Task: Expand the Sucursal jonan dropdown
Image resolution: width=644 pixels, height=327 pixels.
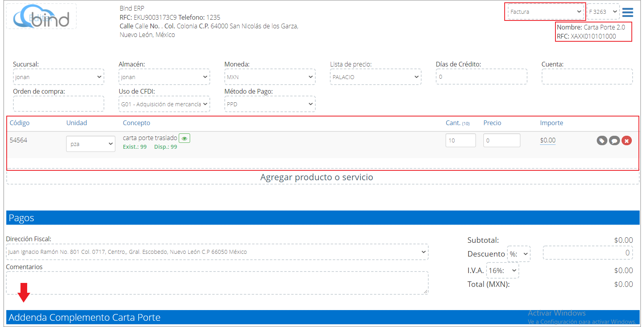Action: 59,77
